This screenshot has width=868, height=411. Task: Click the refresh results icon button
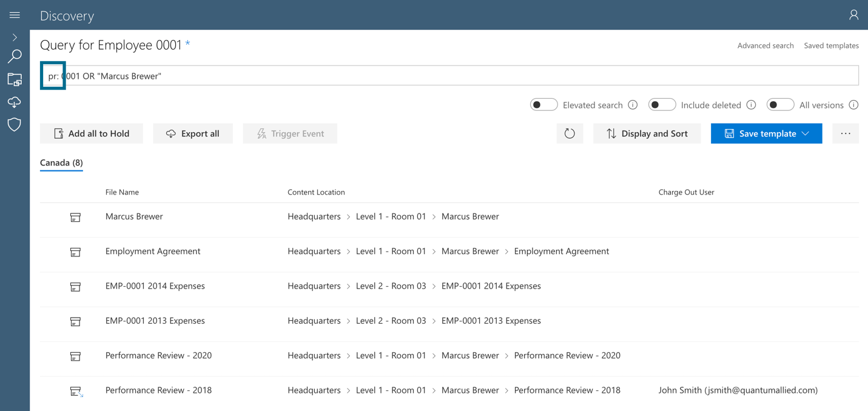coord(570,133)
